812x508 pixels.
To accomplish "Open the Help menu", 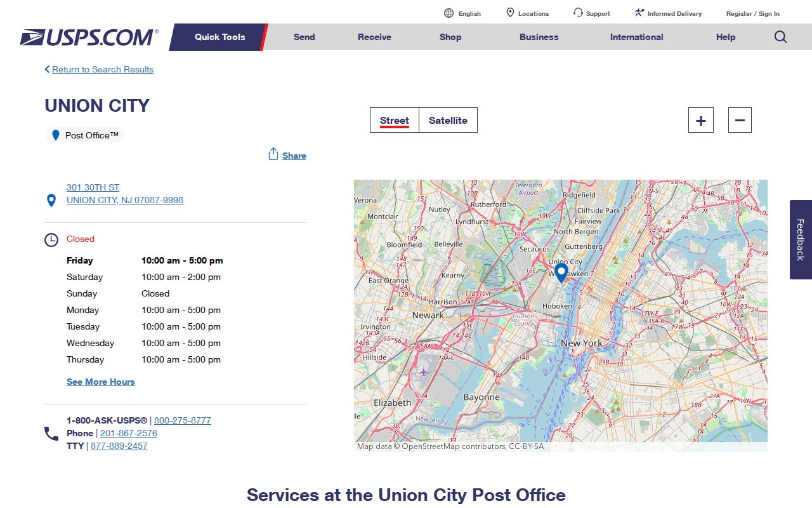I will pyautogui.click(x=726, y=37).
